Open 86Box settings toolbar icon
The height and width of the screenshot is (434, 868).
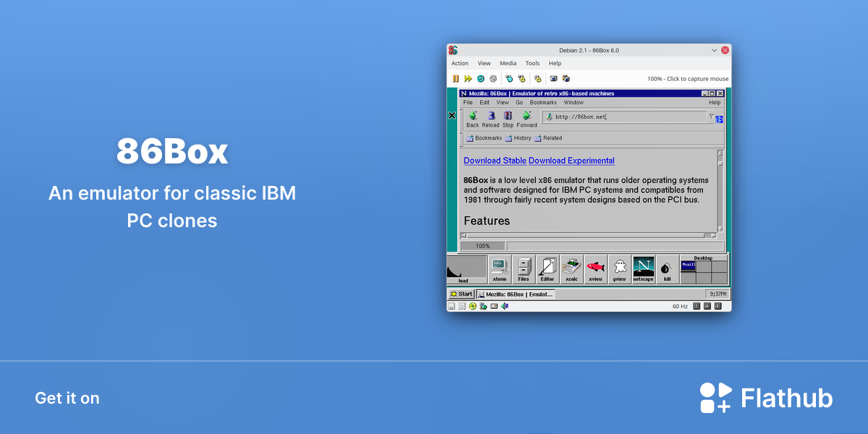tap(537, 78)
